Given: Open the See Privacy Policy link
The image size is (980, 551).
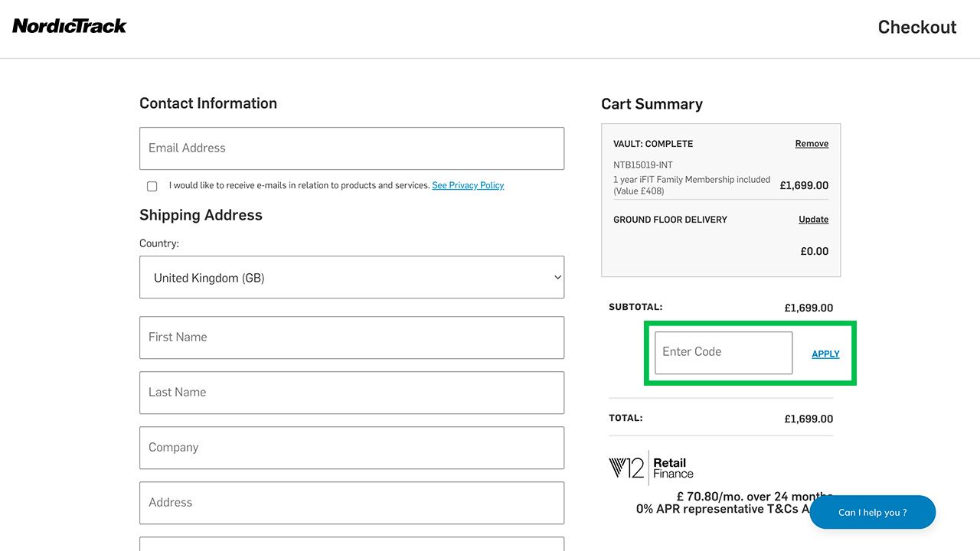Looking at the screenshot, I should click(x=468, y=185).
